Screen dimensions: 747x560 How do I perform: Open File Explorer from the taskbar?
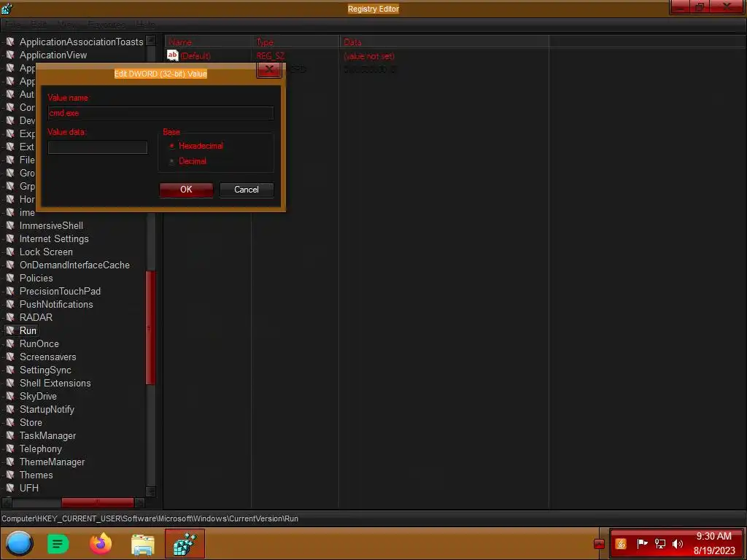pyautogui.click(x=143, y=544)
